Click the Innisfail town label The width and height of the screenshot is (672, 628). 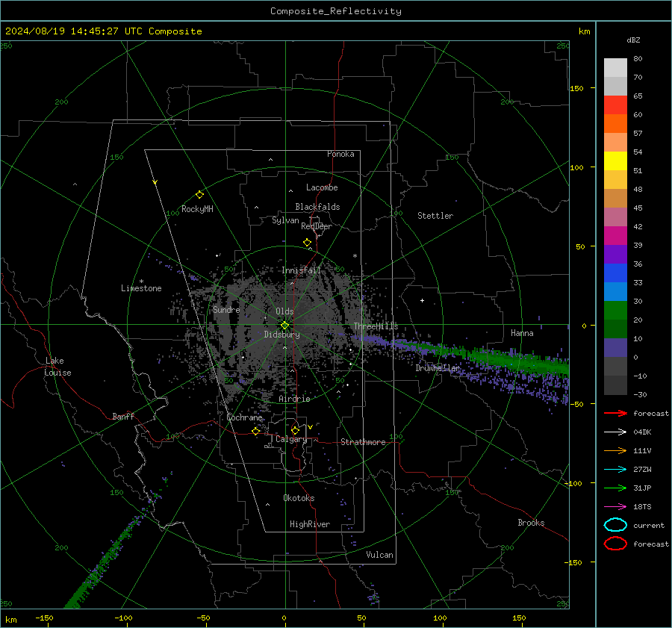(301, 270)
